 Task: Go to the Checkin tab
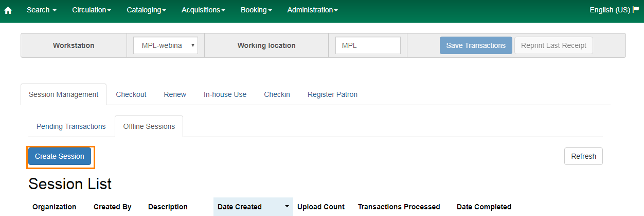pyautogui.click(x=277, y=94)
